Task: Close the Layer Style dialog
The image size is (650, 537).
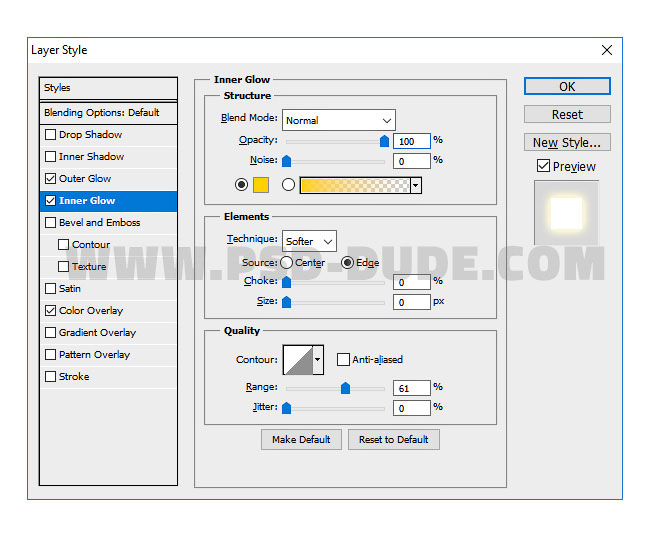Action: 606,50
